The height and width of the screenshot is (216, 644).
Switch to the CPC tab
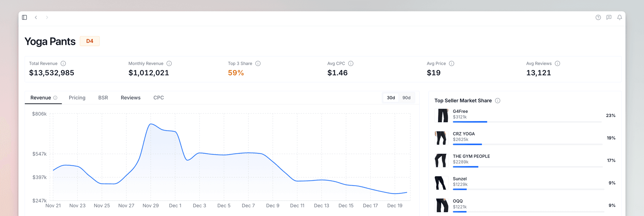point(158,98)
